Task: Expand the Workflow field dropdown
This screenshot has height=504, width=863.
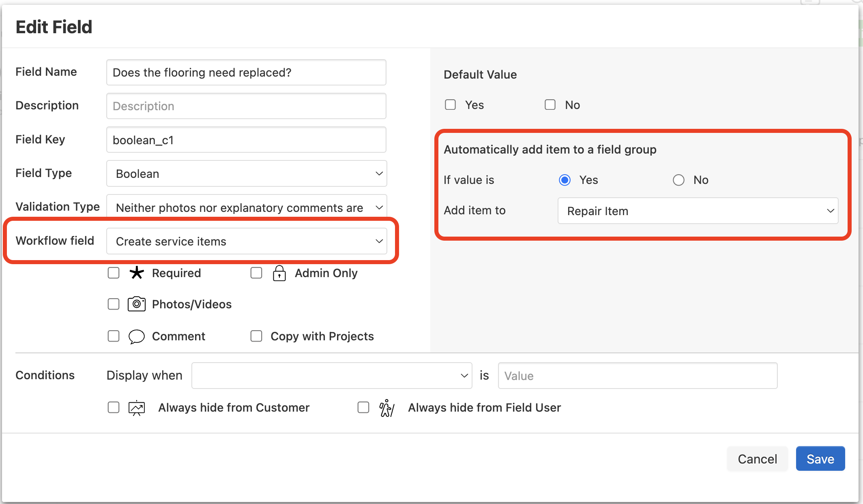Action: pos(247,241)
